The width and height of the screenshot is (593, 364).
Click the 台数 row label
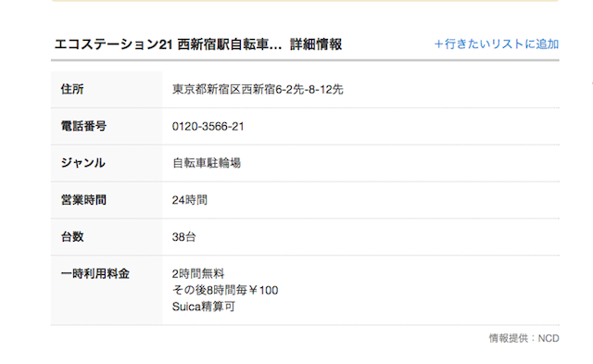point(72,236)
